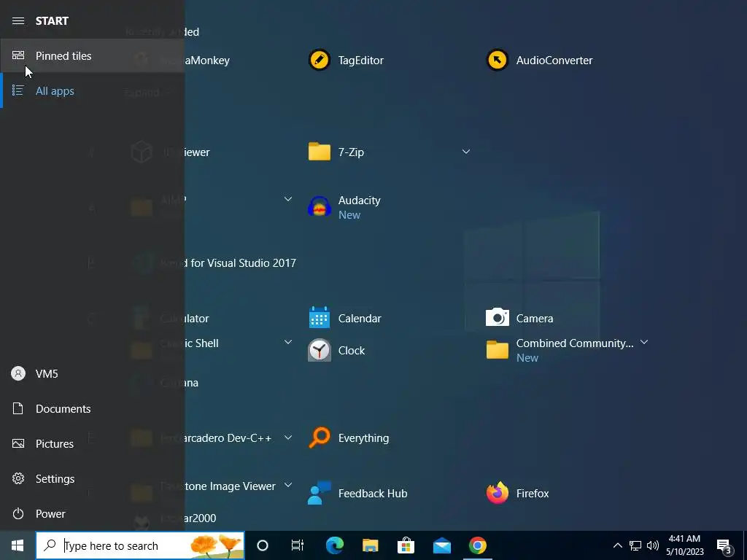747x560 pixels.
Task: Open network status tray icon
Action: (x=635, y=545)
